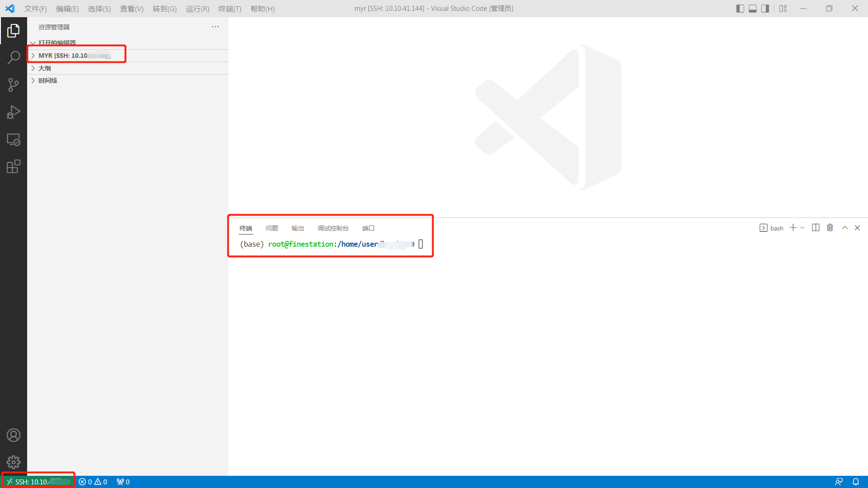The width and height of the screenshot is (868, 488).
Task: Split the terminal
Action: (x=816, y=228)
